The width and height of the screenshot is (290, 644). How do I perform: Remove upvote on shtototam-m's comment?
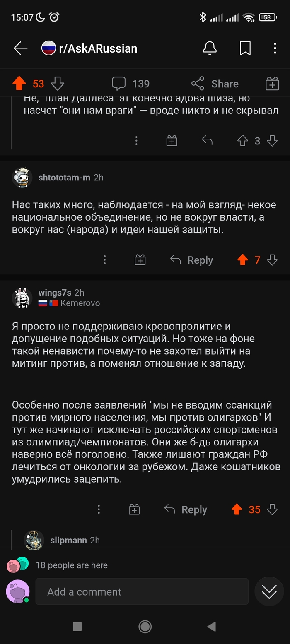pos(243,260)
